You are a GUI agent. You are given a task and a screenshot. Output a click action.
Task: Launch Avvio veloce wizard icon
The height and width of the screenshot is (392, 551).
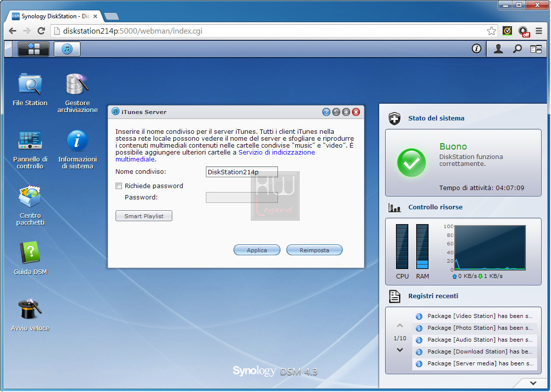coord(30,315)
